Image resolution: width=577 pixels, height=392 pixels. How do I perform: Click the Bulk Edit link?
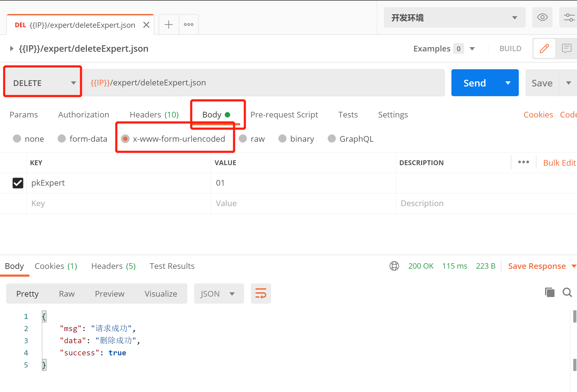tap(559, 163)
